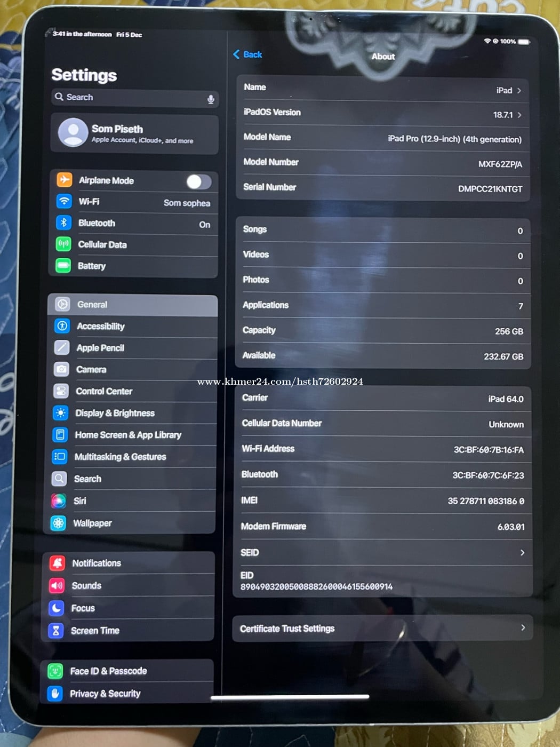Tap the microphone dictation icon in search
Image resolution: width=560 pixels, height=747 pixels.
click(x=211, y=99)
